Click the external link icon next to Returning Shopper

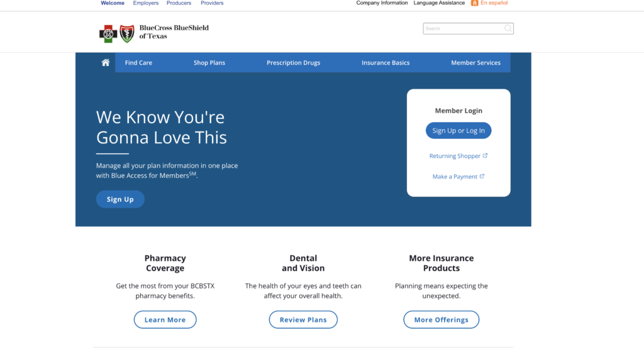pos(485,155)
